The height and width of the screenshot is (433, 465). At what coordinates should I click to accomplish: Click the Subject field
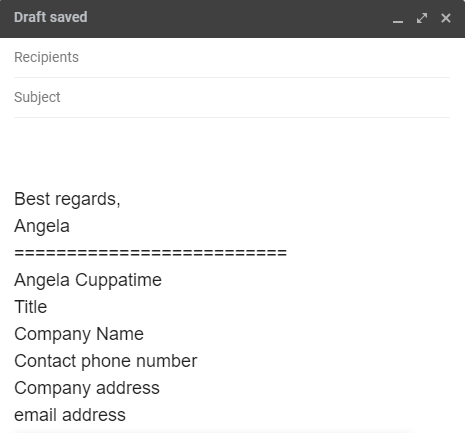(x=232, y=97)
